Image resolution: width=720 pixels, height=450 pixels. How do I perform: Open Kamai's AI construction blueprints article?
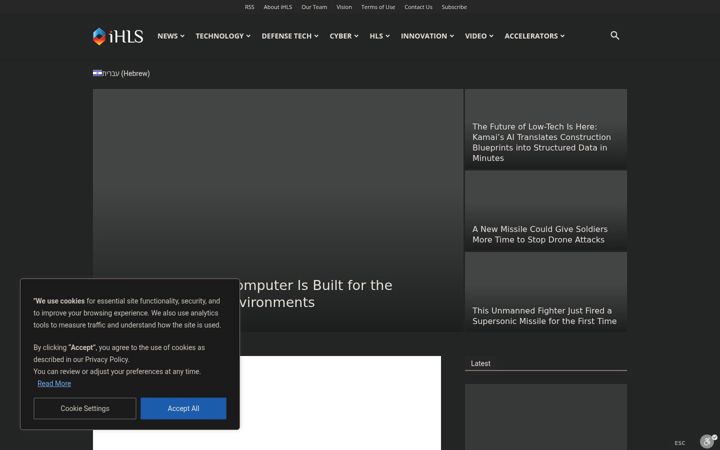(x=541, y=142)
